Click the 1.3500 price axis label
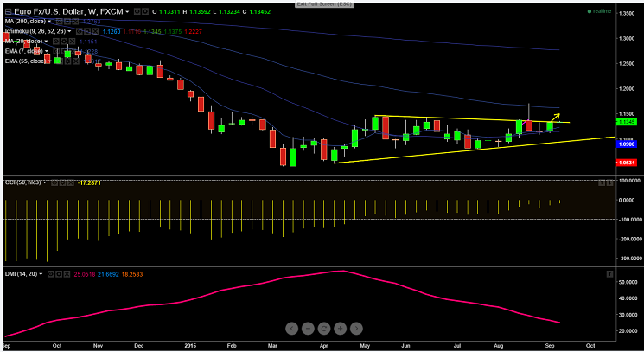The width and height of the screenshot is (644, 352). [627, 14]
